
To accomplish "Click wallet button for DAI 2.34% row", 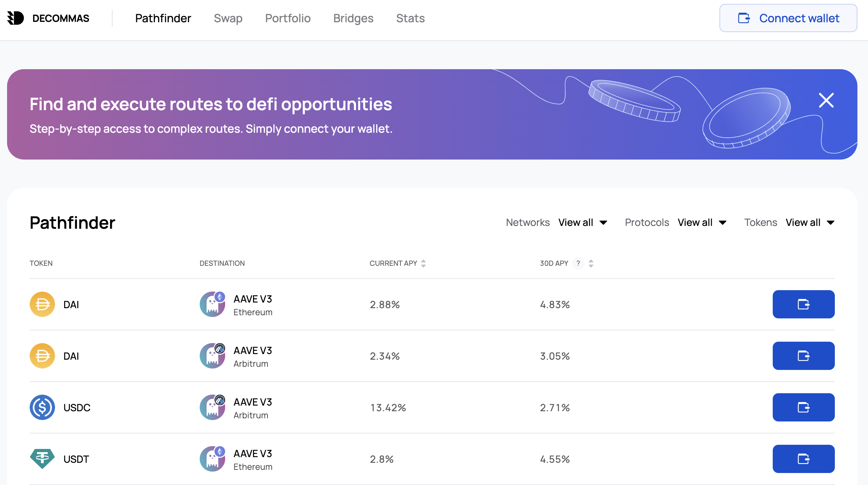I will point(803,356).
